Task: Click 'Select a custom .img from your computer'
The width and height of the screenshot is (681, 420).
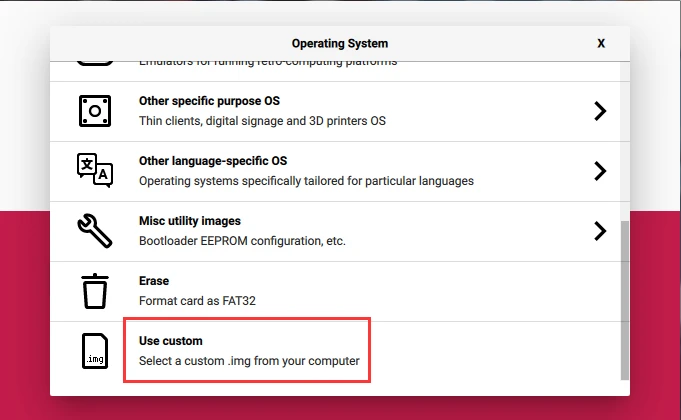Action: 249,361
